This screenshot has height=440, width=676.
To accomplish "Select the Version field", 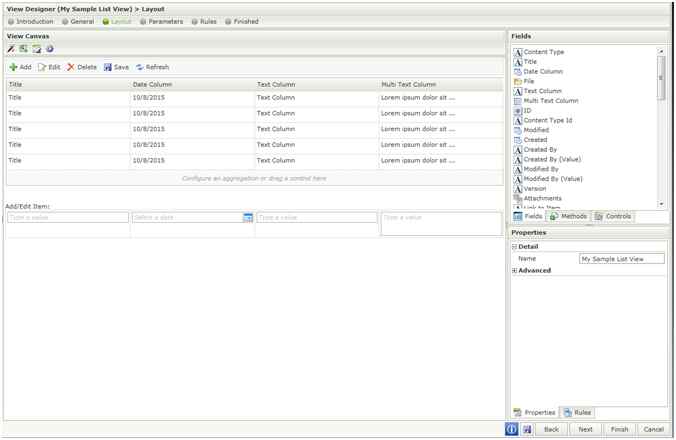I will (x=530, y=189).
